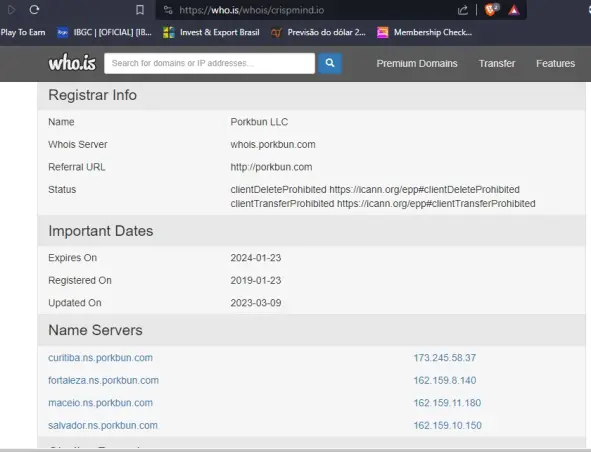Click IP address 162.159.11.180
Viewport: 591px width, 452px height.
447,403
